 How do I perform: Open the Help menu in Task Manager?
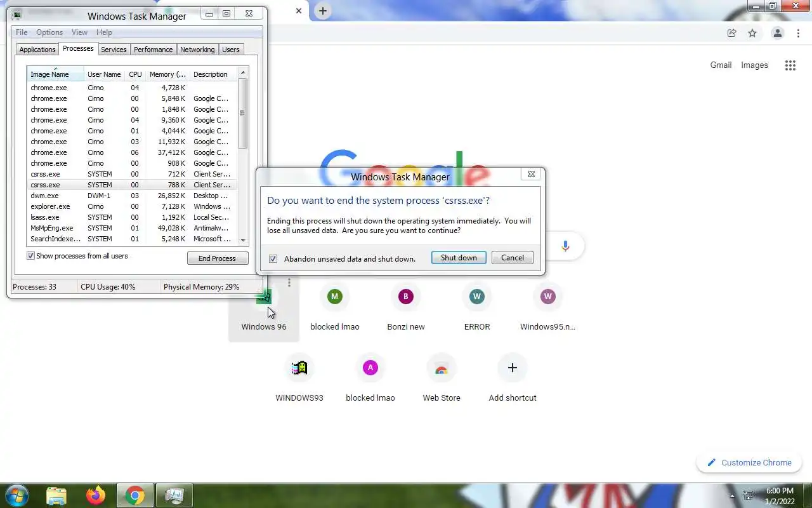click(104, 32)
